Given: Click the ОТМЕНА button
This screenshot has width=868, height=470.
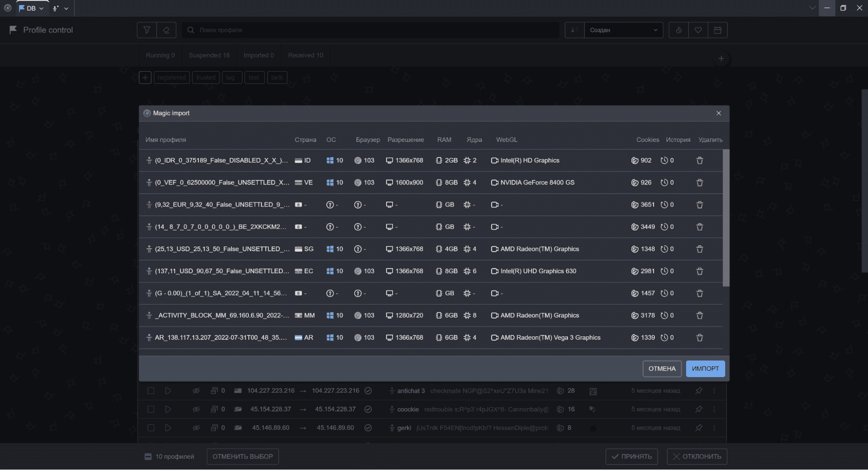Looking at the screenshot, I should [662, 368].
